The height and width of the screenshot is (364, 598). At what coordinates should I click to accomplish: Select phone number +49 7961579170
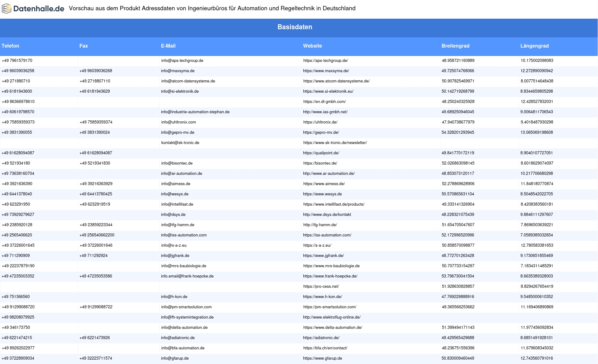coord(17,61)
